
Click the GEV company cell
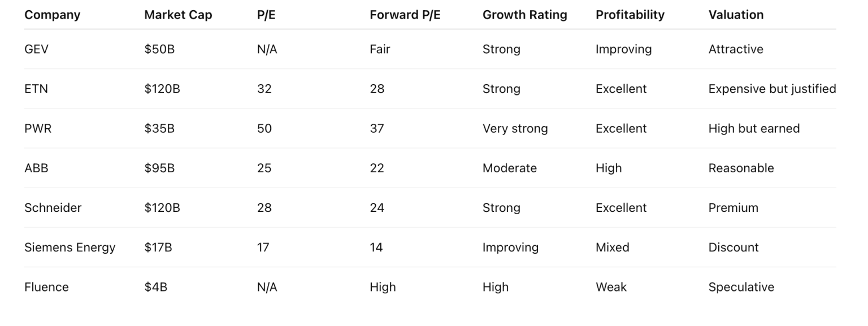pyautogui.click(x=36, y=49)
